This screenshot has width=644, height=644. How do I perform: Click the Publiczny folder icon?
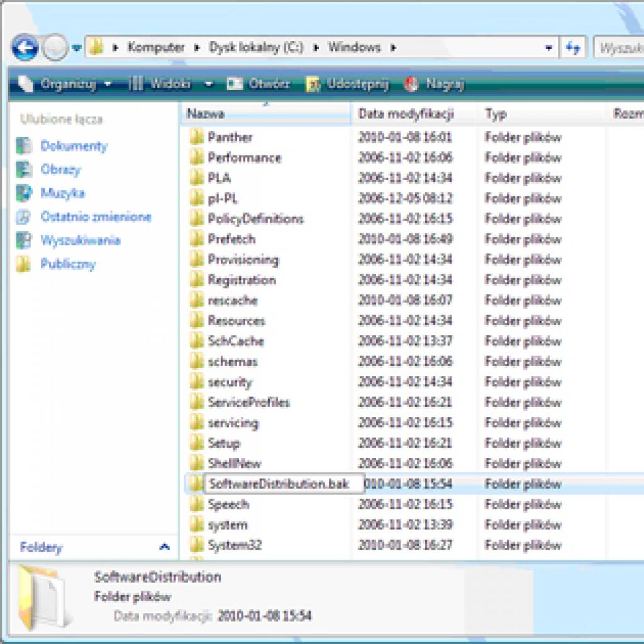(24, 264)
